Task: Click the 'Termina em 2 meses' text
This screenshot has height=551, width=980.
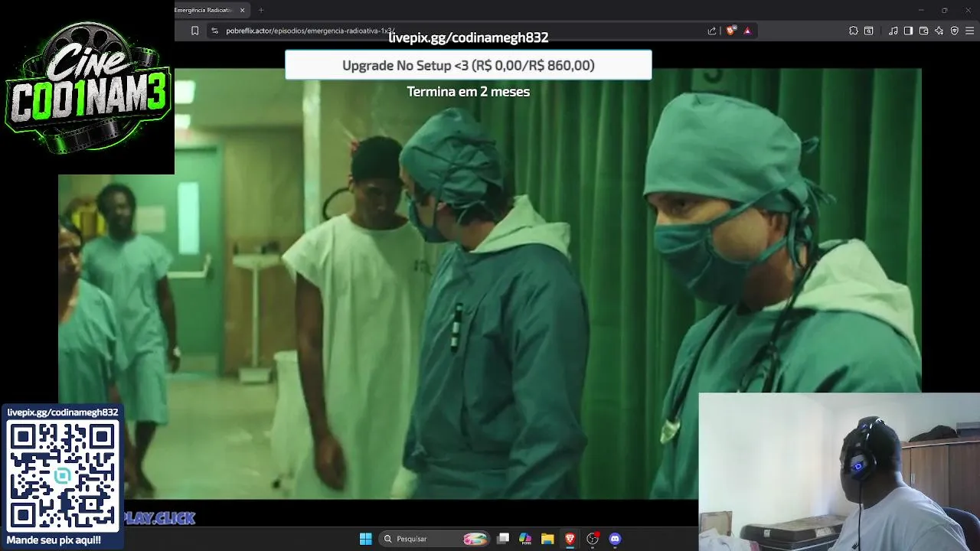Action: coord(469,91)
